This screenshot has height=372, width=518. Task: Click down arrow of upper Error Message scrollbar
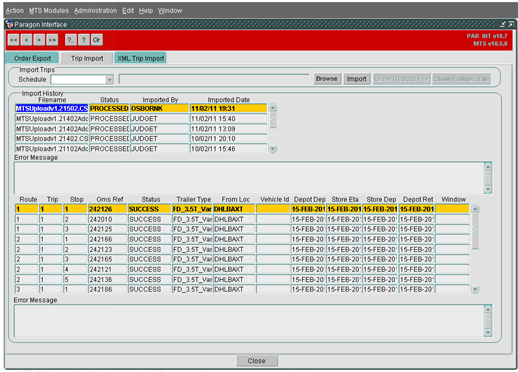(x=488, y=189)
